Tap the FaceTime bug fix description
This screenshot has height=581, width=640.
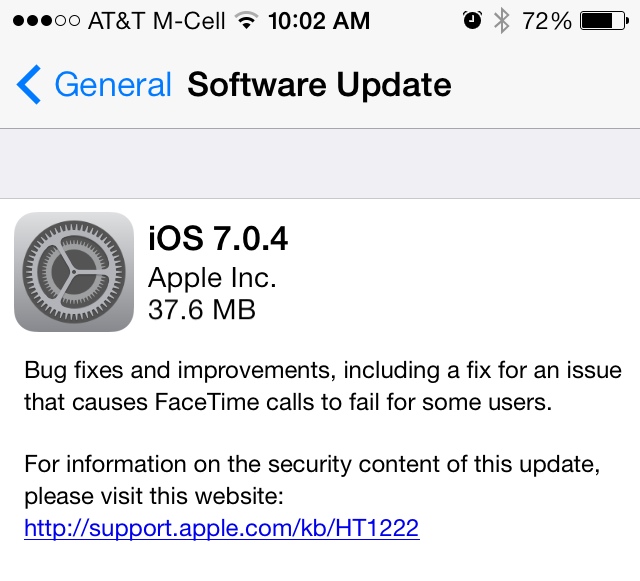point(323,386)
